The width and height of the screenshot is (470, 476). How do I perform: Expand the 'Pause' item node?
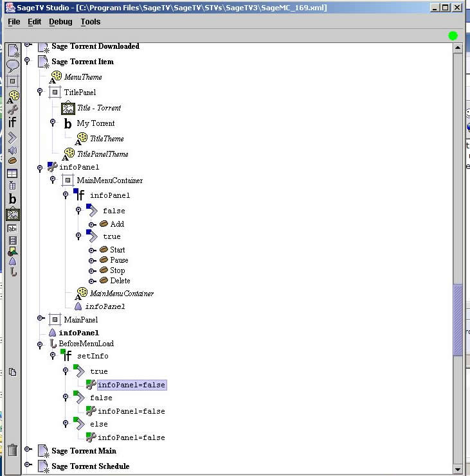click(x=92, y=261)
